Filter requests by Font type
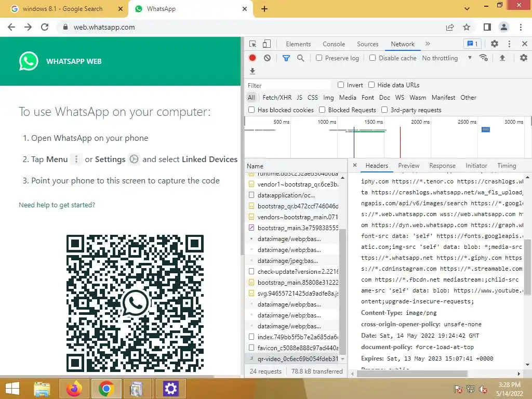This screenshot has width=532, height=399. (x=367, y=98)
